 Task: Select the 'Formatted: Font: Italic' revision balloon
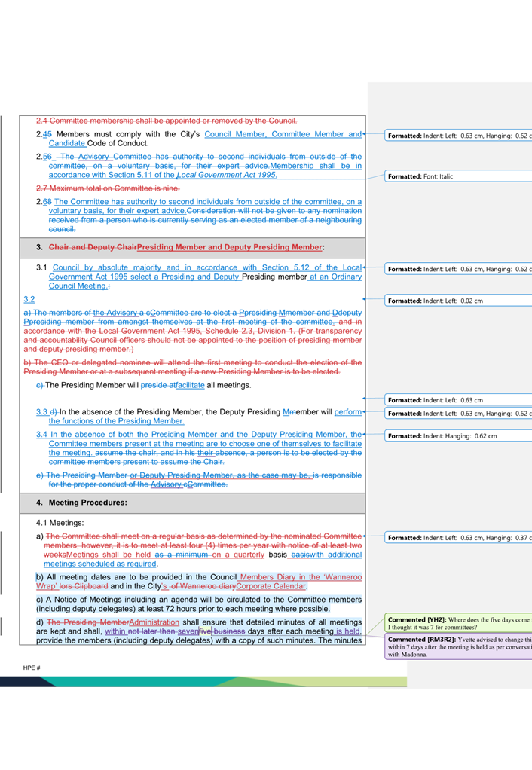pyautogui.click(x=458, y=176)
